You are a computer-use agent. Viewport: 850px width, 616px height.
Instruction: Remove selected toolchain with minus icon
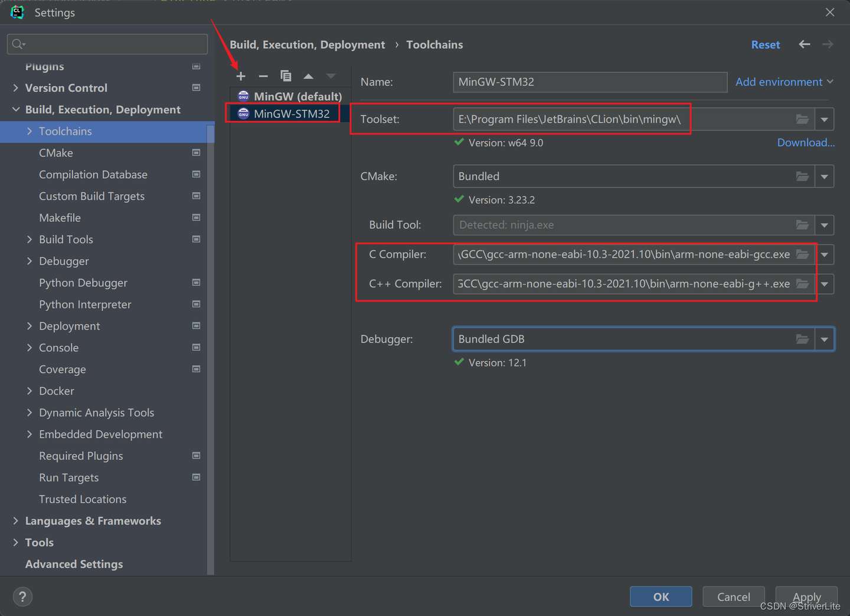pos(263,76)
